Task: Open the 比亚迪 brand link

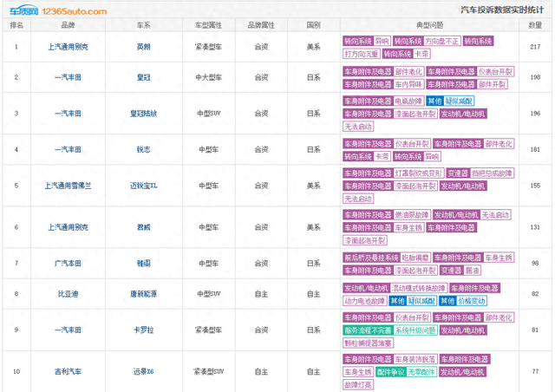Action: point(68,294)
